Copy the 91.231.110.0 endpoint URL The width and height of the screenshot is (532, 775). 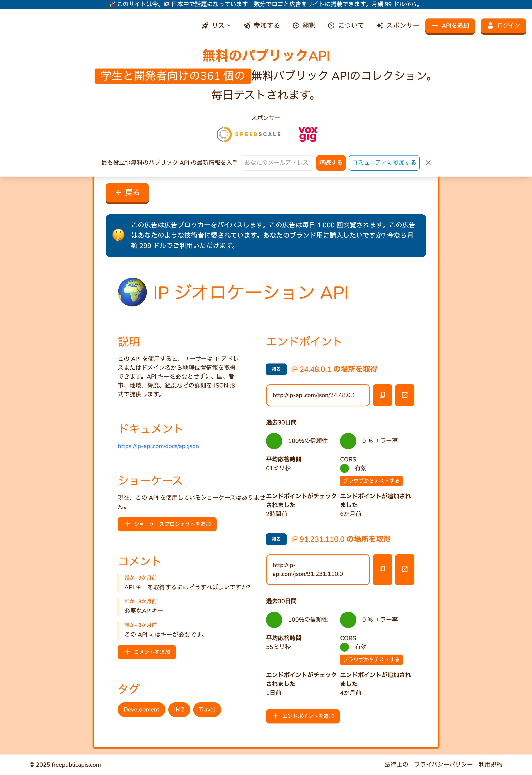pos(382,570)
